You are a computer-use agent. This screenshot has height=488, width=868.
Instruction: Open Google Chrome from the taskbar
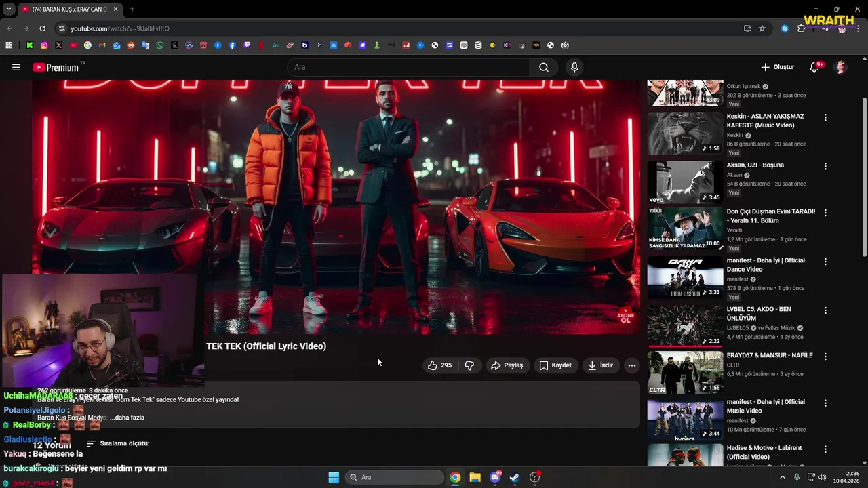tap(455, 477)
